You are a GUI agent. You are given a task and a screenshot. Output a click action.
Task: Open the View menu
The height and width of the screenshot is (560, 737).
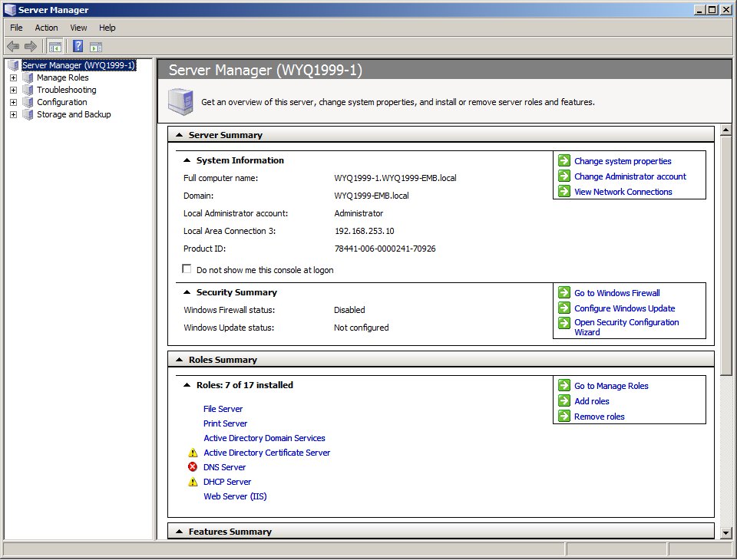(x=78, y=28)
